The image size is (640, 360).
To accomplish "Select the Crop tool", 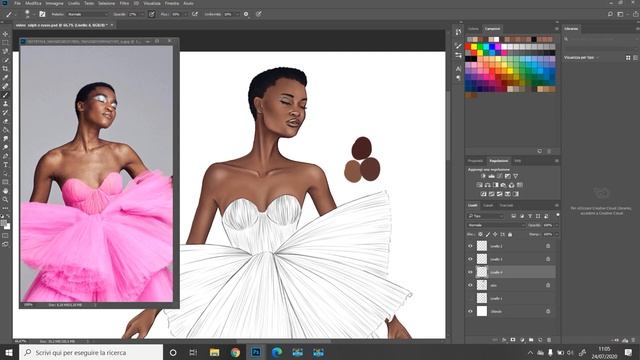I will click(x=5, y=69).
